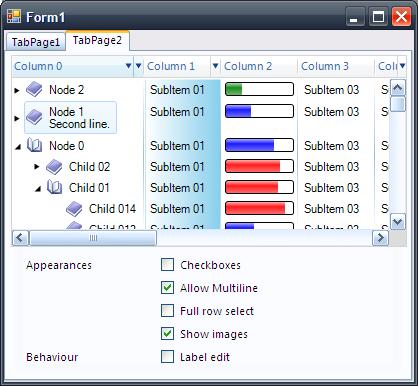Image resolution: width=418 pixels, height=386 pixels.
Task: Expand the Child 02 tree arrow
Action: (37, 166)
